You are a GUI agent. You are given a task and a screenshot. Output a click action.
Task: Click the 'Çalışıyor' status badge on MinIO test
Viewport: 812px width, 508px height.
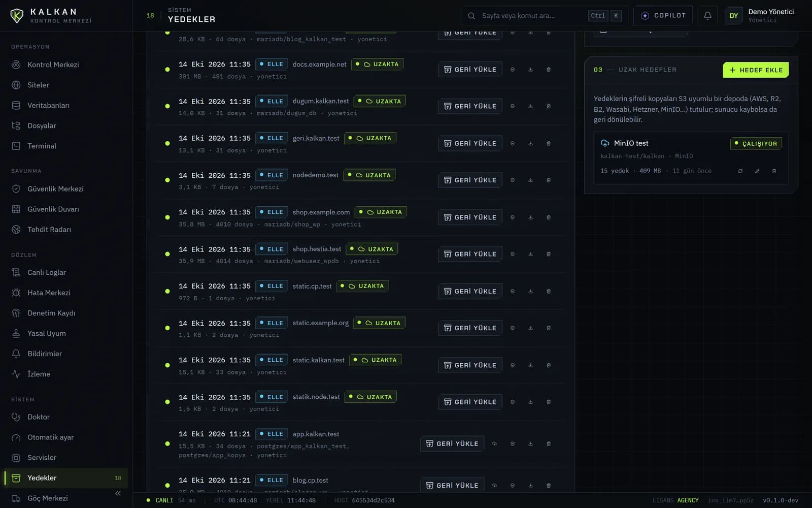(756, 144)
